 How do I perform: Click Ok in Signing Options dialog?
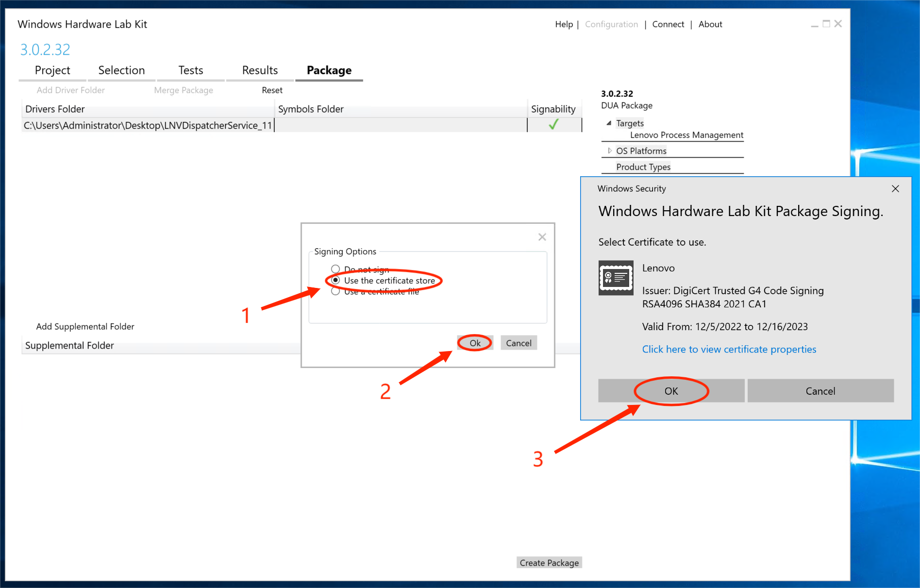[x=475, y=343]
